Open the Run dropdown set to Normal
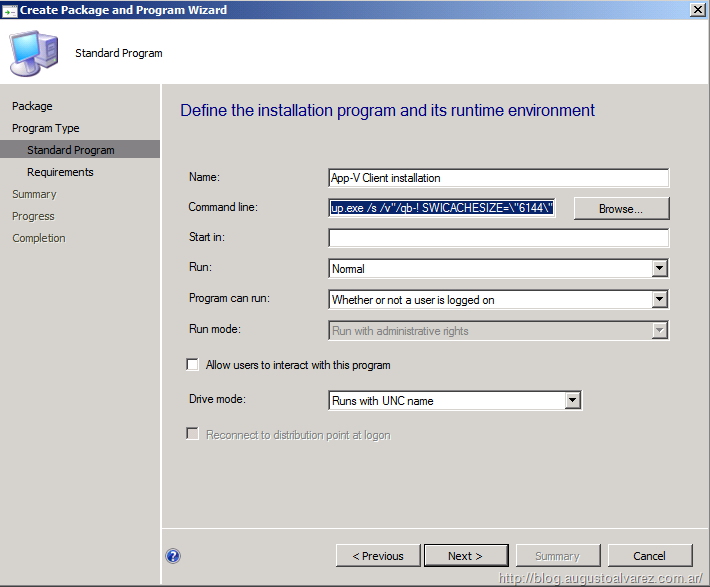710x587 pixels. coord(659,268)
